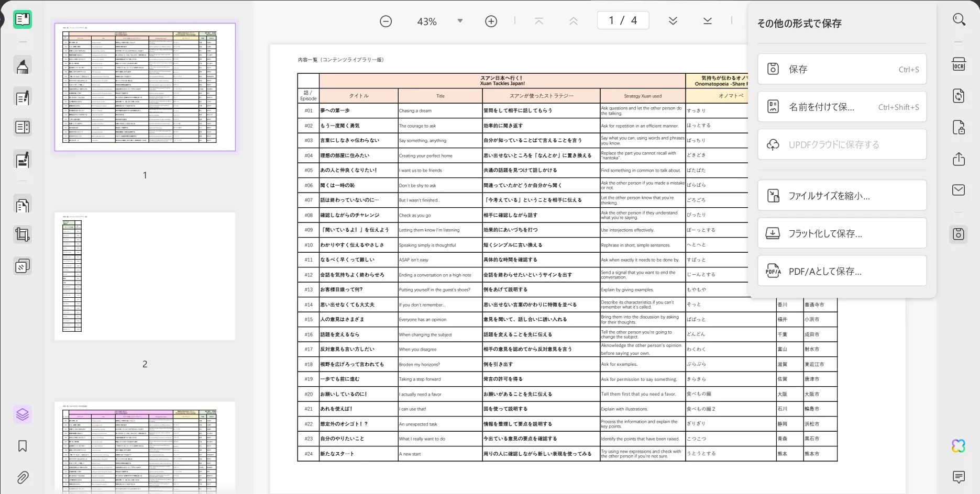Viewport: 980px width, 494px height.
Task: Click the page number input field
Action: click(x=623, y=20)
